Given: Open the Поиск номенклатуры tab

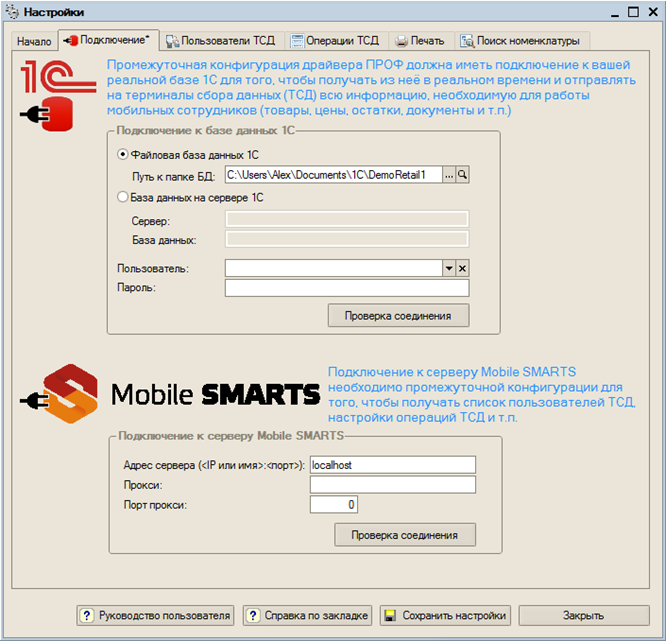Looking at the screenshot, I should coord(521,41).
